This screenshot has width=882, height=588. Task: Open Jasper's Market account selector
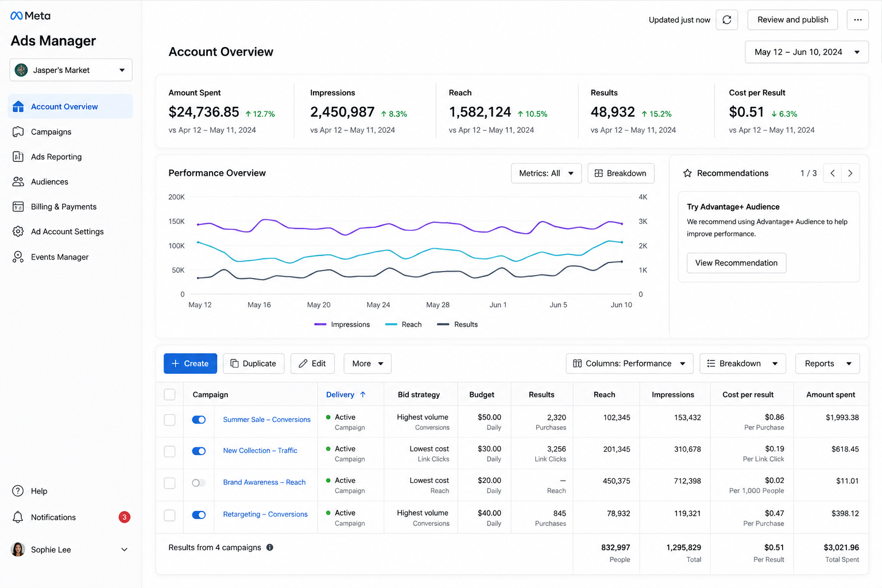(x=71, y=70)
